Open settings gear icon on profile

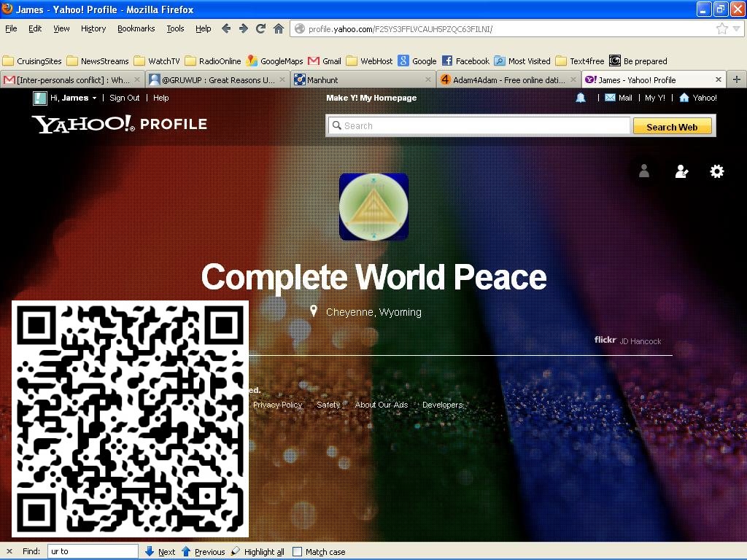(716, 171)
